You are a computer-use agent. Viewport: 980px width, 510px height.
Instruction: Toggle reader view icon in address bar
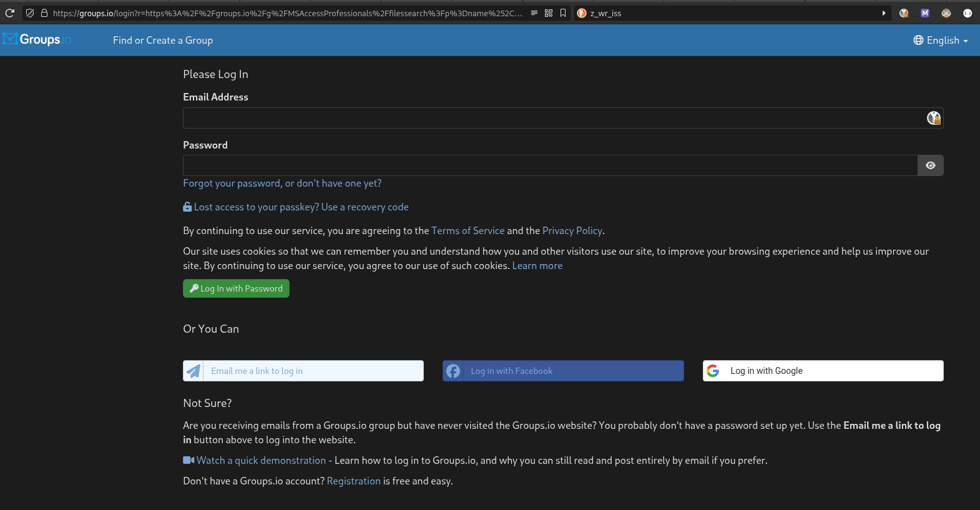click(534, 13)
